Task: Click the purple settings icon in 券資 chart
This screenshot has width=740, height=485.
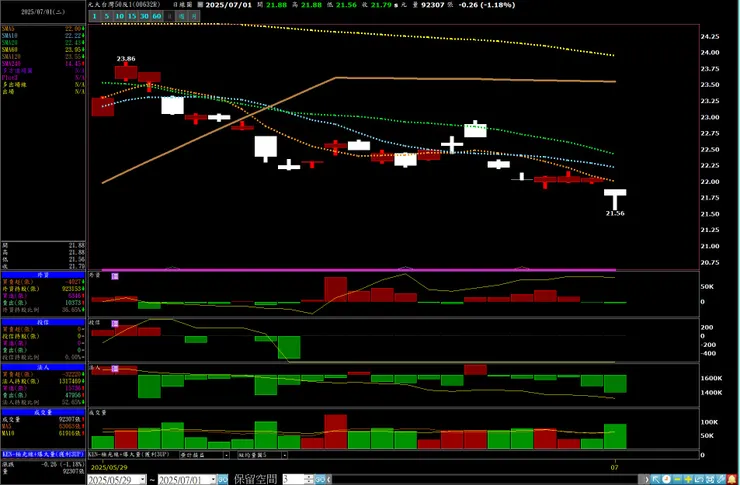Action: 115,276
